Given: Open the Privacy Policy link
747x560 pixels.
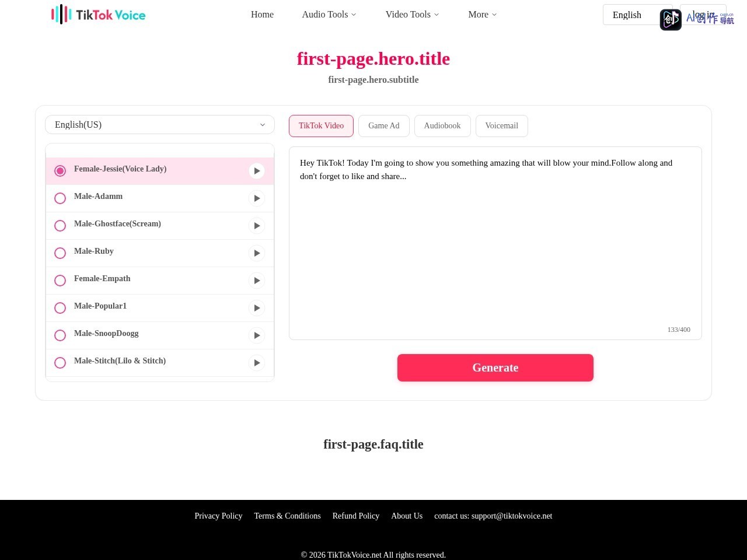Looking at the screenshot, I should point(218,516).
